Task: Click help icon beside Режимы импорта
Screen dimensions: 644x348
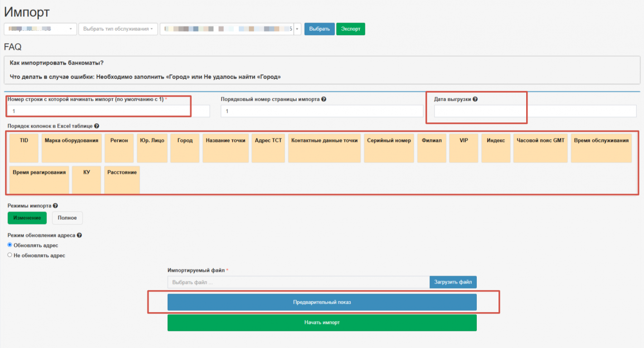Action: [x=55, y=206]
